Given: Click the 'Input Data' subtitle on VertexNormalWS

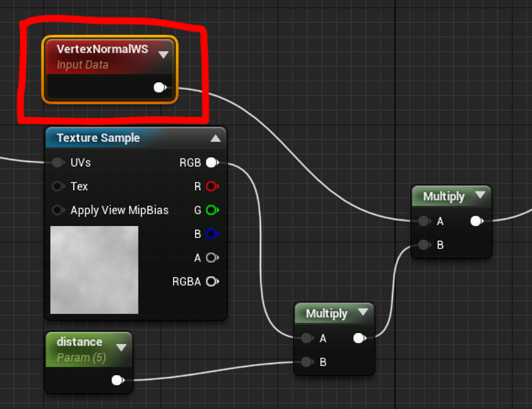Looking at the screenshot, I should click(x=82, y=65).
